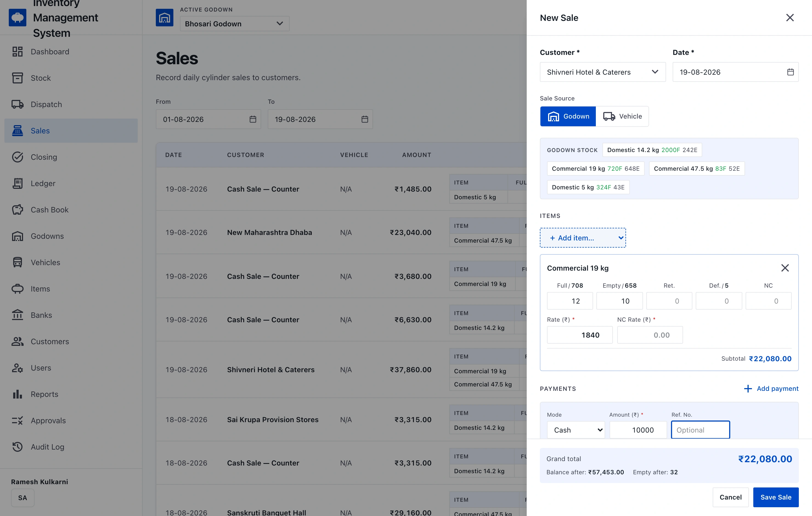Select Vehicle as sale source

click(622, 116)
